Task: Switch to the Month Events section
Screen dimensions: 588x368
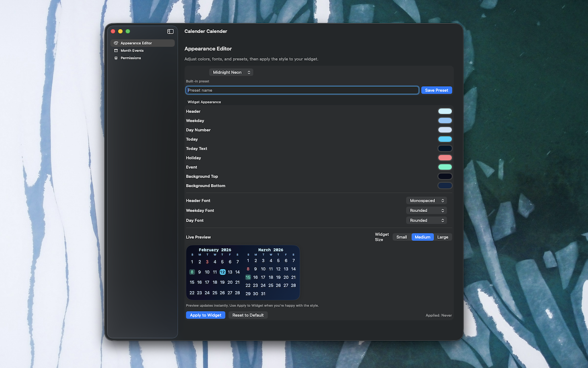Action: click(132, 50)
